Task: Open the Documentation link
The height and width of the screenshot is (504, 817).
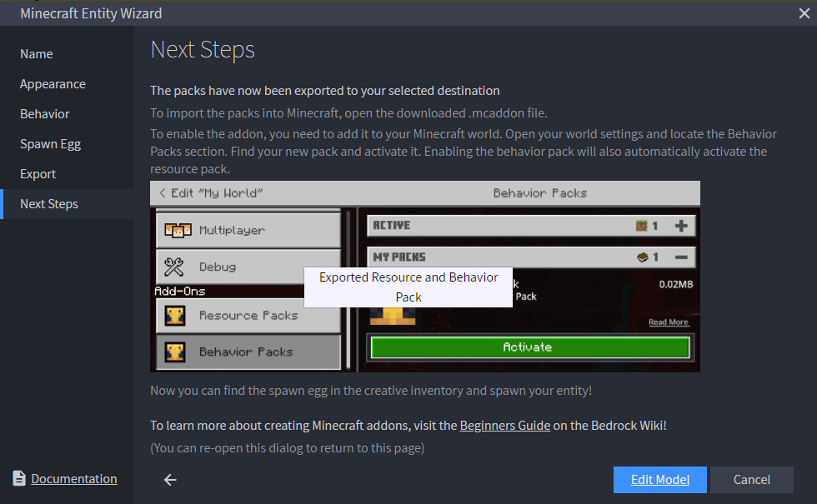Action: 74,479
